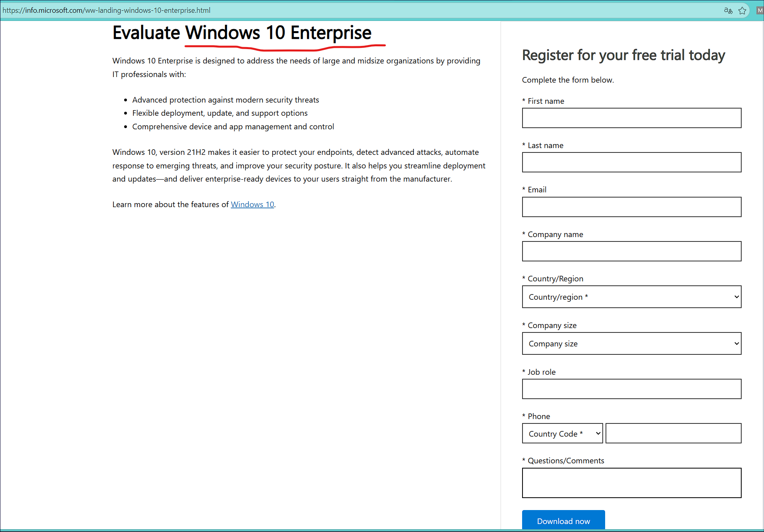Viewport: 764px width, 532px height.
Task: Click the address bar URL
Action: (x=107, y=10)
